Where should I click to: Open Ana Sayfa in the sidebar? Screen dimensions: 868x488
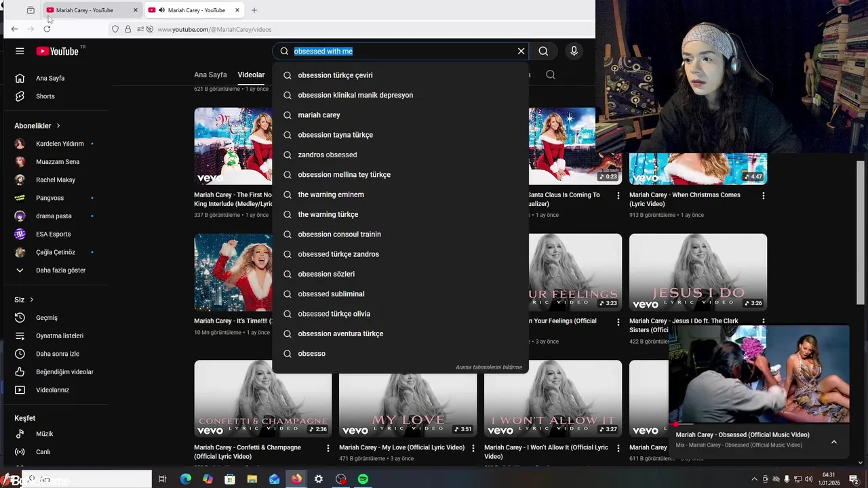[x=56, y=78]
